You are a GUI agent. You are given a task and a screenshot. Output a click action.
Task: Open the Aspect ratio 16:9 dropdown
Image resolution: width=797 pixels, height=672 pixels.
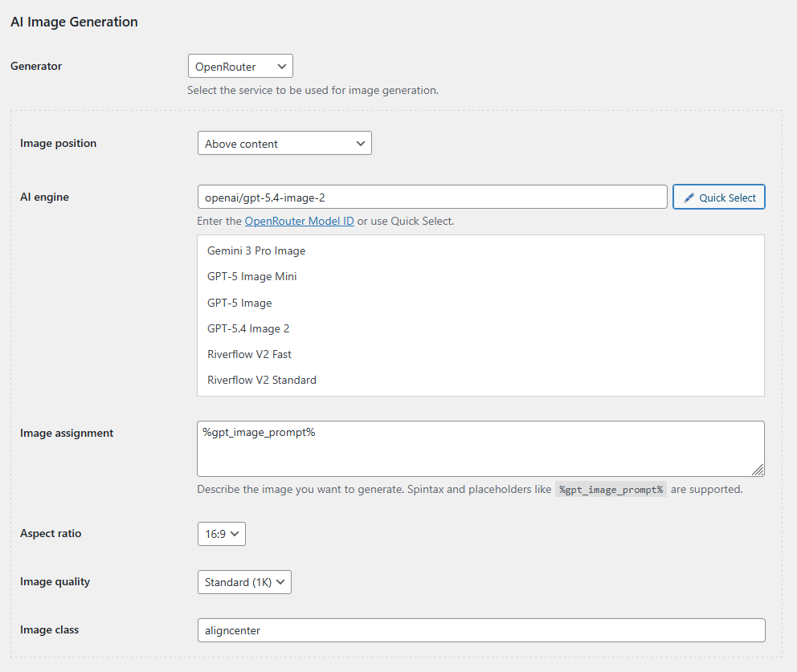tap(222, 534)
